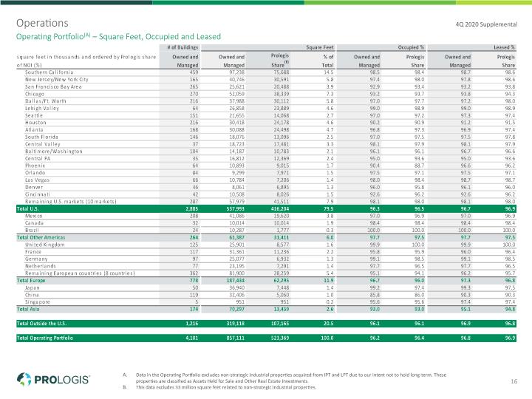This screenshot has height=399, width=532.
Task: Click the 'Baltimore/Washington' row label
Action: pyautogui.click(x=54, y=151)
